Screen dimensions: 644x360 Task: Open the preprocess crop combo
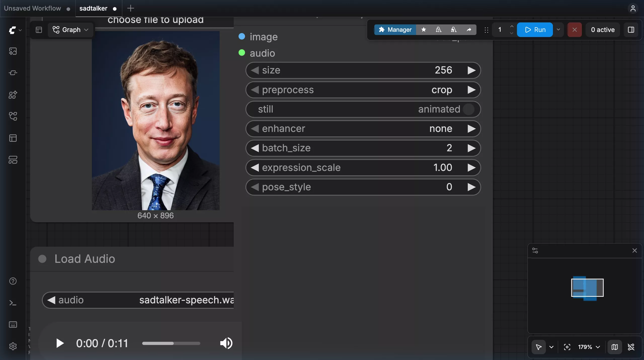click(x=363, y=90)
